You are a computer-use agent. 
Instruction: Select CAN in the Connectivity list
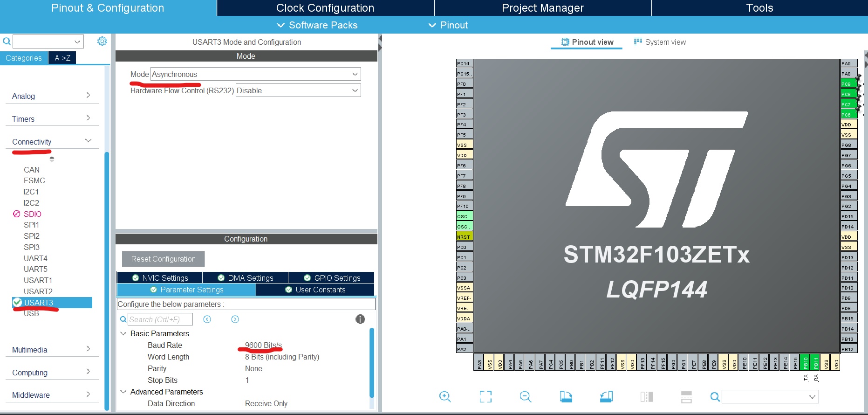click(32, 170)
